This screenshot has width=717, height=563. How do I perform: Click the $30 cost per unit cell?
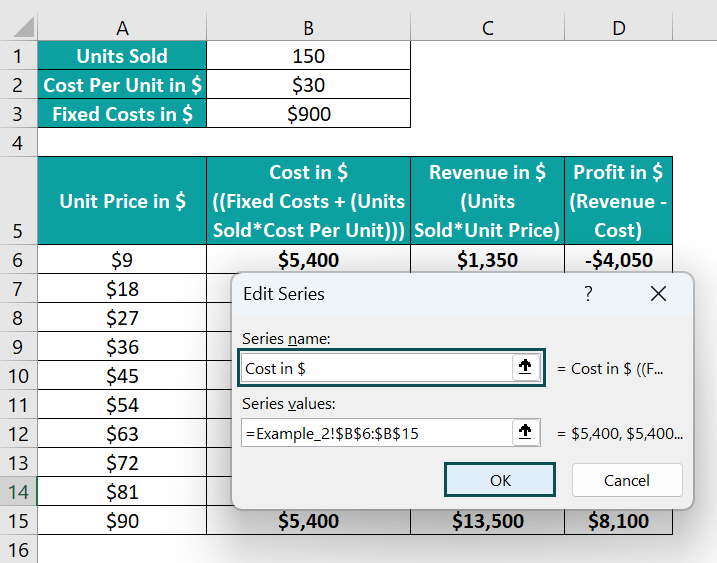point(309,85)
